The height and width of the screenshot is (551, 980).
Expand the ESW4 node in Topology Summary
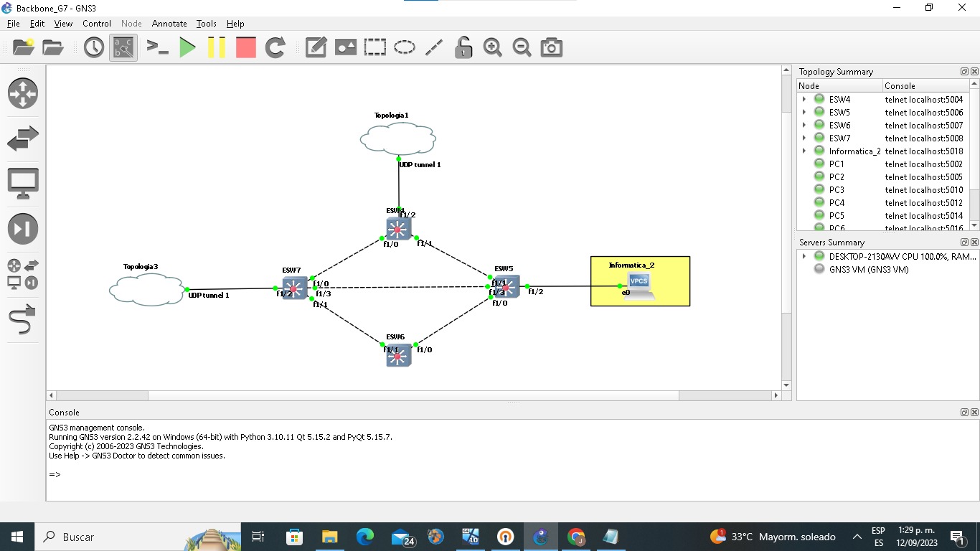pyautogui.click(x=804, y=99)
